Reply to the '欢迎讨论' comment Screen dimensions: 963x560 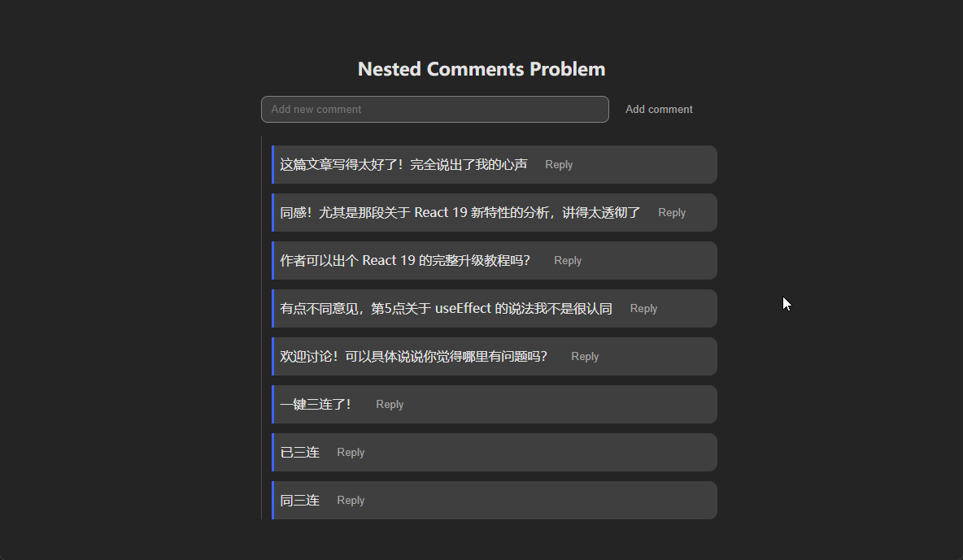[585, 357]
